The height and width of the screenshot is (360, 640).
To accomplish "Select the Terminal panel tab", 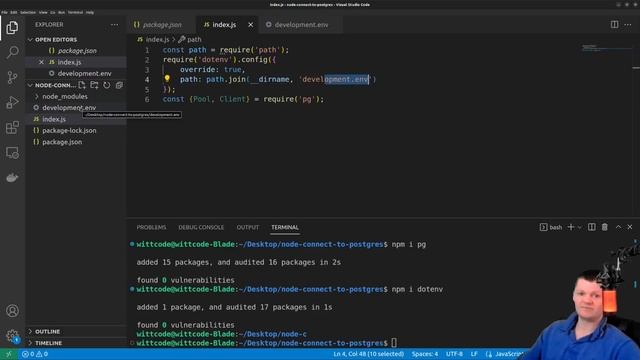I will pyautogui.click(x=285, y=227).
